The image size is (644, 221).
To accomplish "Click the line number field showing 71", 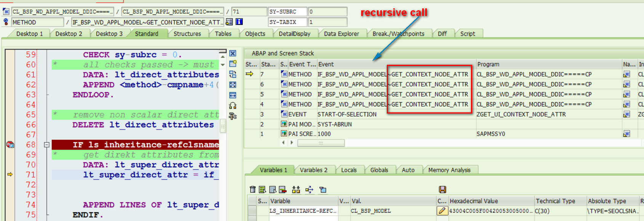I will [249, 12].
